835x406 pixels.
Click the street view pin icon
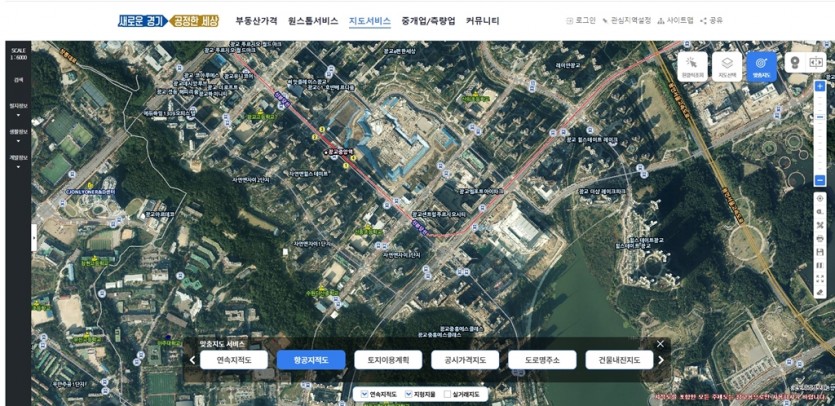point(796,62)
